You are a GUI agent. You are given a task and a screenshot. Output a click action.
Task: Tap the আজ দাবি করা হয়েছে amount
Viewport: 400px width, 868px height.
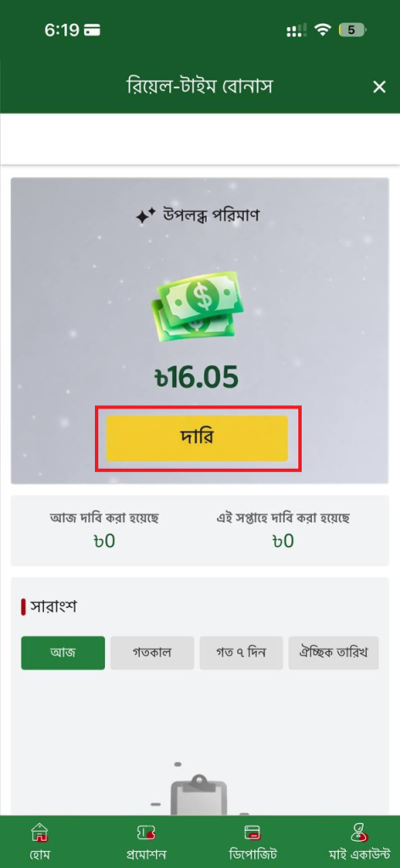[104, 541]
